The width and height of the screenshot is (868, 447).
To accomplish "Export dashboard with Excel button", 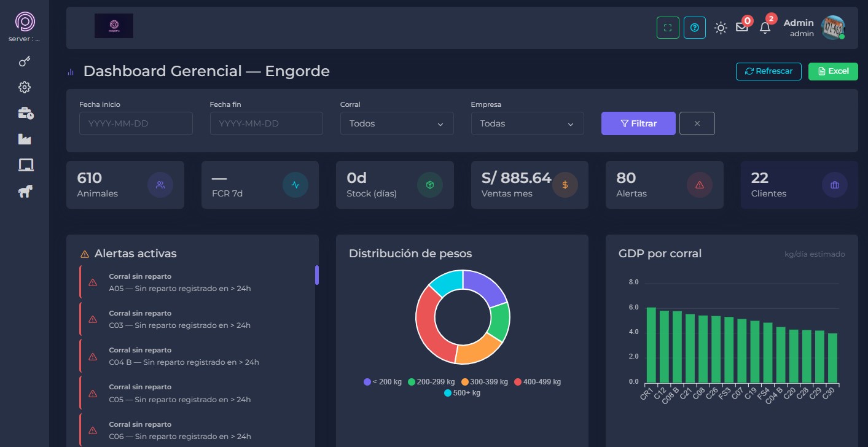I will [833, 71].
